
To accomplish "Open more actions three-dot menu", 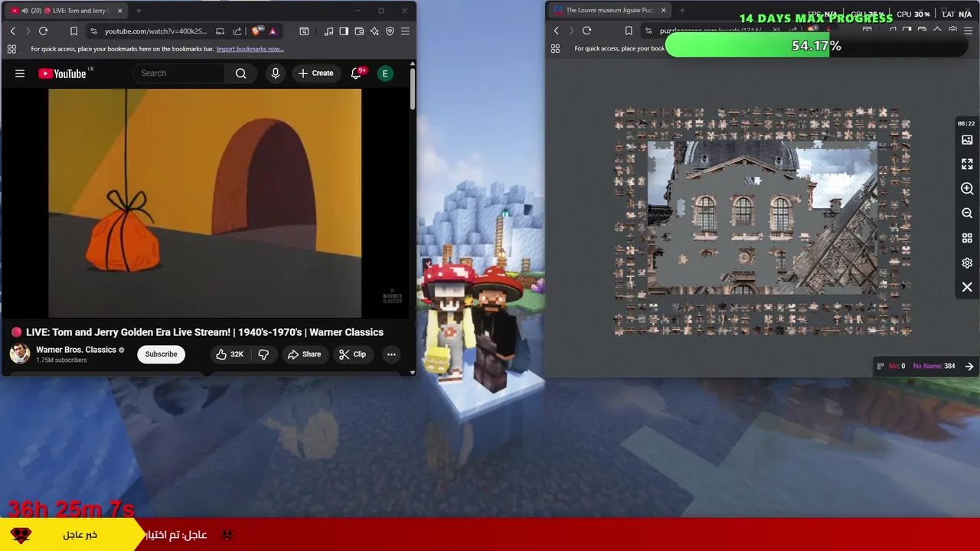I will (391, 354).
